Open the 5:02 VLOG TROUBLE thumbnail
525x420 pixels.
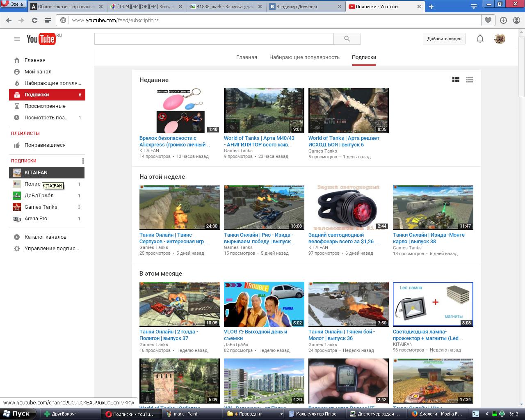click(264, 304)
